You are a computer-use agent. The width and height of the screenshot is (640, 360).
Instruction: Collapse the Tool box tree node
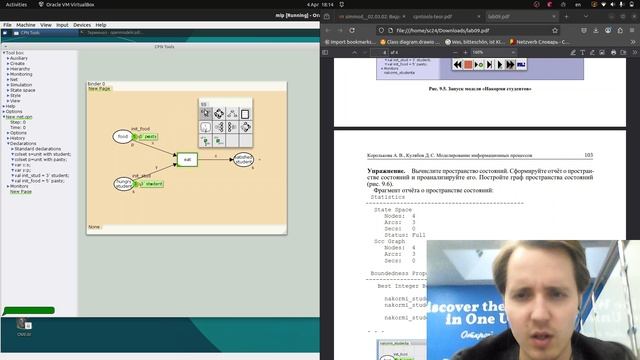(x=4, y=53)
